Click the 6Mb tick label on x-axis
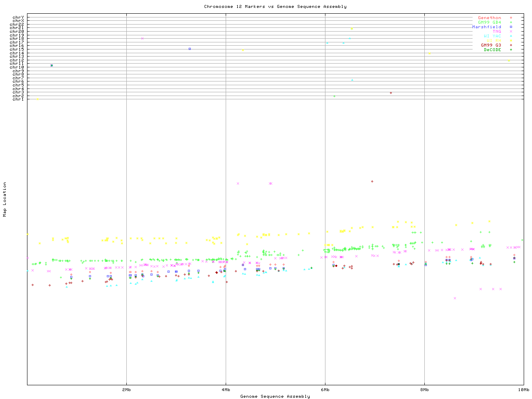The image size is (532, 399). tap(325, 390)
